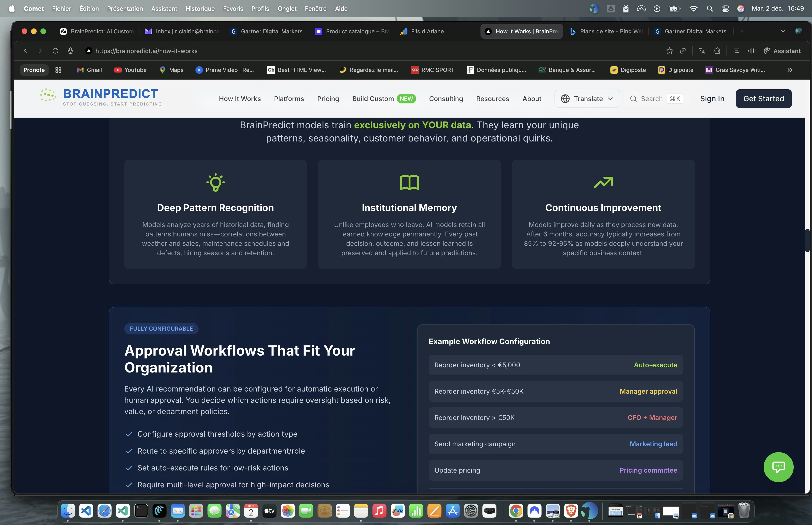Viewport: 812px width, 525px height.
Task: Click the Get Started button
Action: 763,98
